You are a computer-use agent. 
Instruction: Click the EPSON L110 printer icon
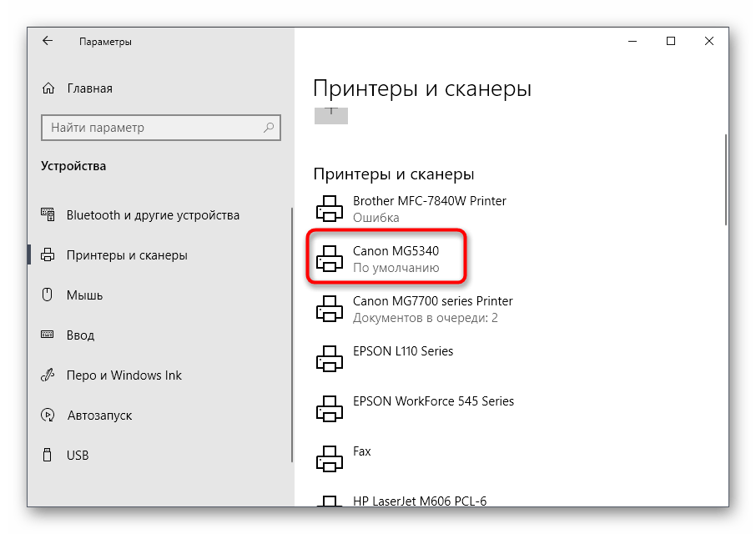pos(330,359)
